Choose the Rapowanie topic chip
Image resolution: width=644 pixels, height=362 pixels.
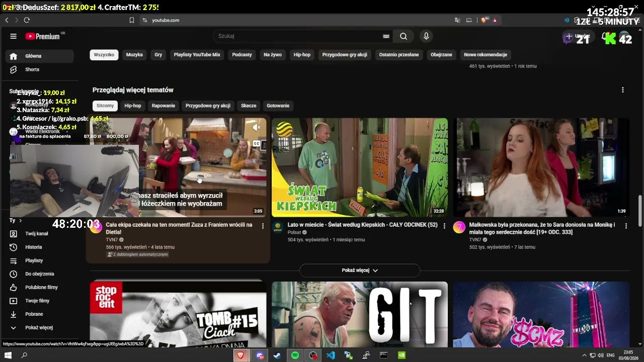click(x=164, y=106)
